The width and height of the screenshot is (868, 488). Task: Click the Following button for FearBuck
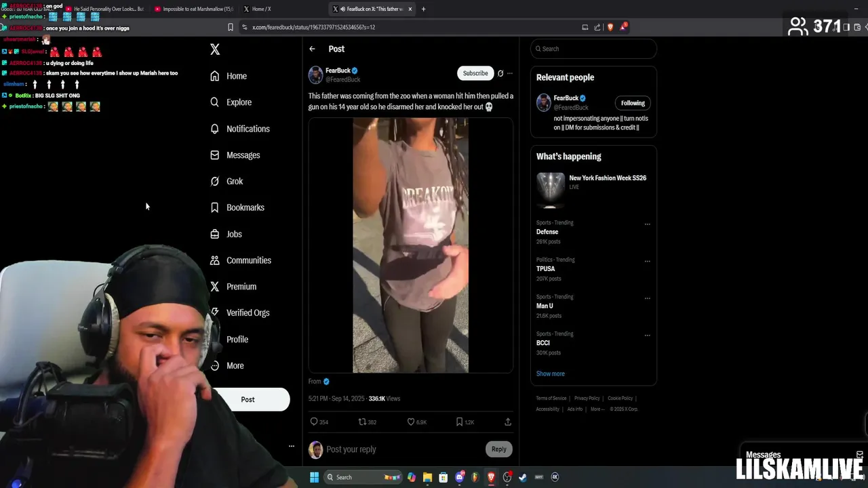[x=633, y=103]
